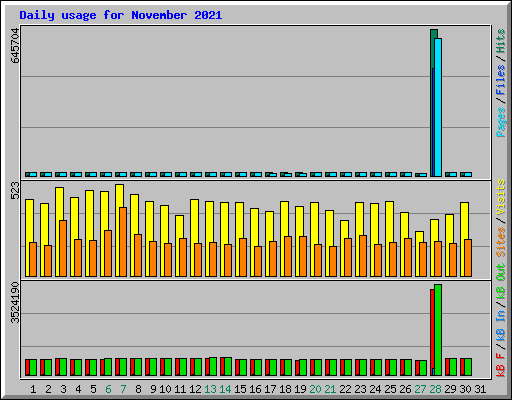Click day 27 weekend label on x-axis

click(420, 389)
